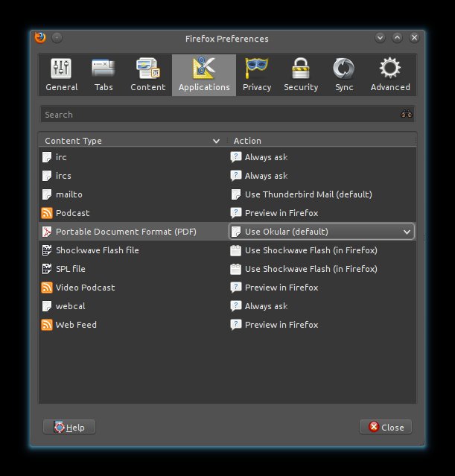Click the ircs document icon

[x=47, y=176]
